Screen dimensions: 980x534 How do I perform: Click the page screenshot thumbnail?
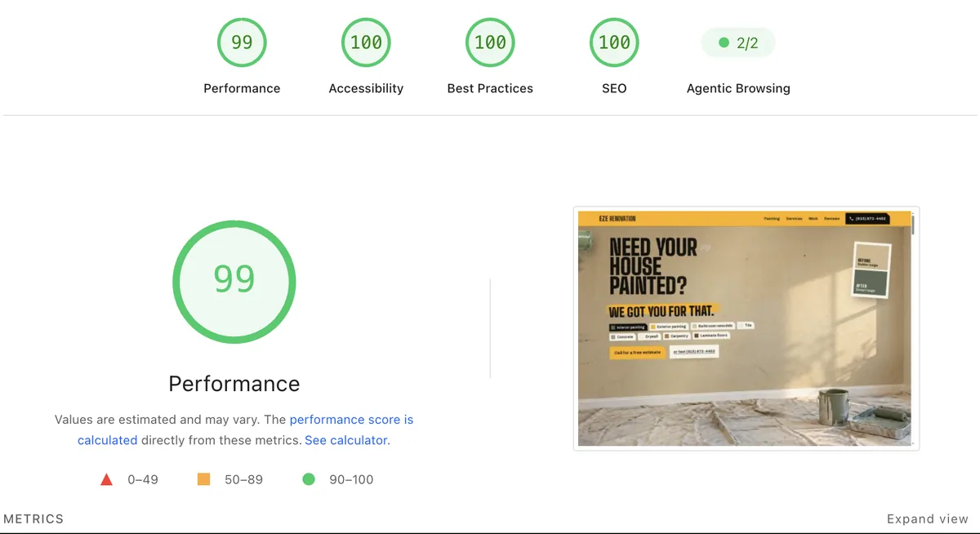pos(746,328)
